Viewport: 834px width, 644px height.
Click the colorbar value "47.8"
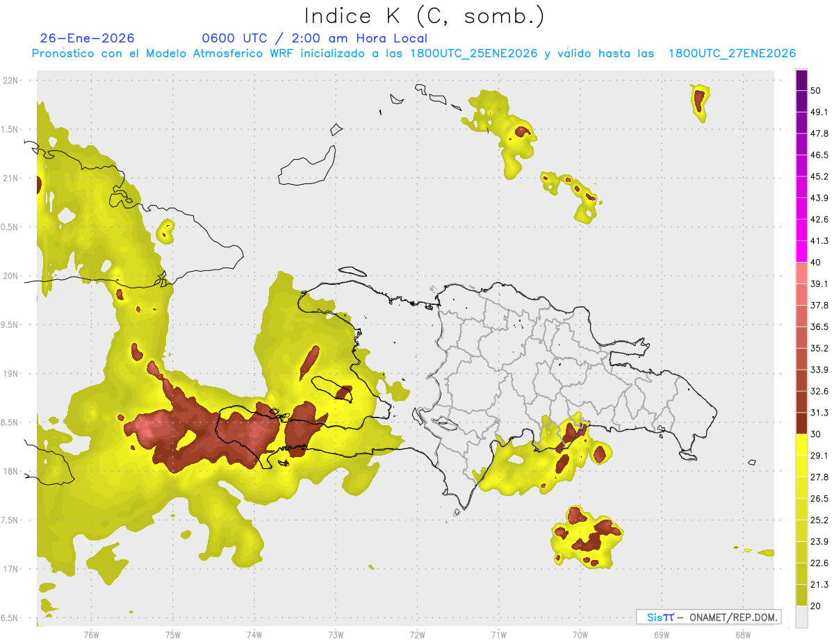pyautogui.click(x=819, y=133)
